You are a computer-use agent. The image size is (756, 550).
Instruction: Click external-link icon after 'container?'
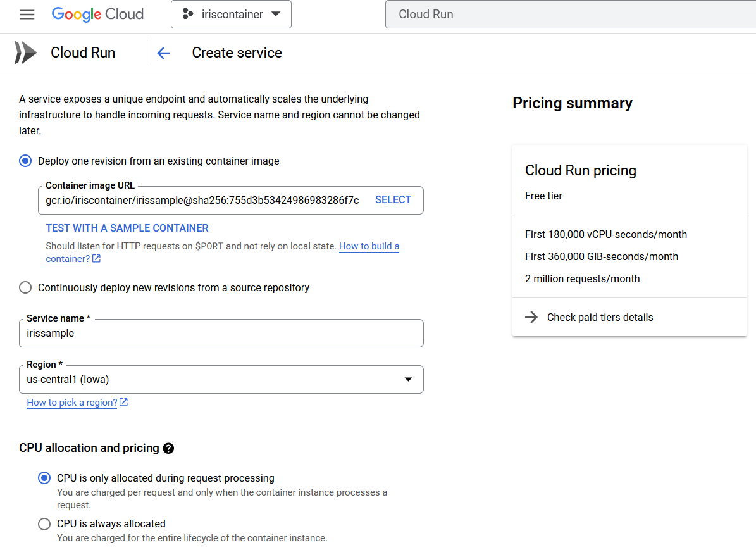96,259
